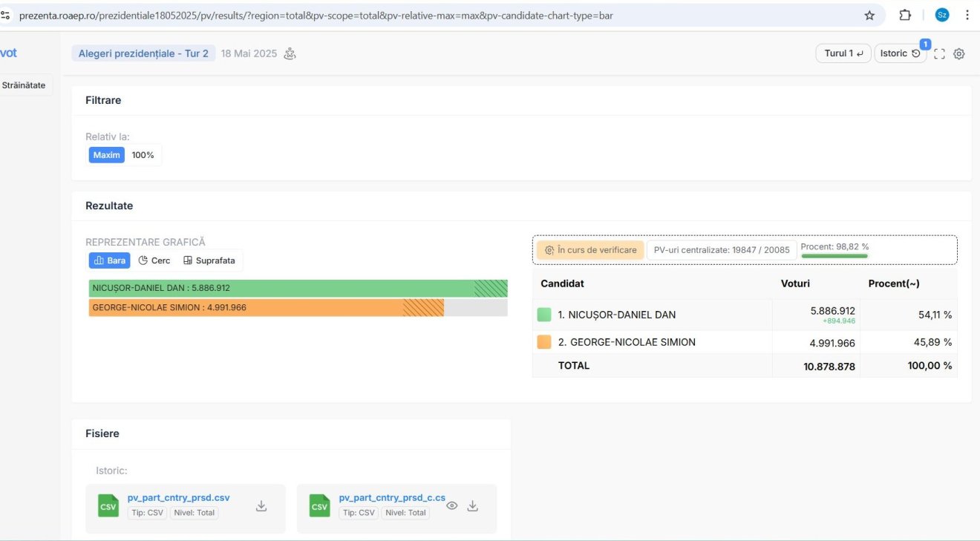Choose the Cerc chart type
Screen dimensions: 980x541
(154, 260)
